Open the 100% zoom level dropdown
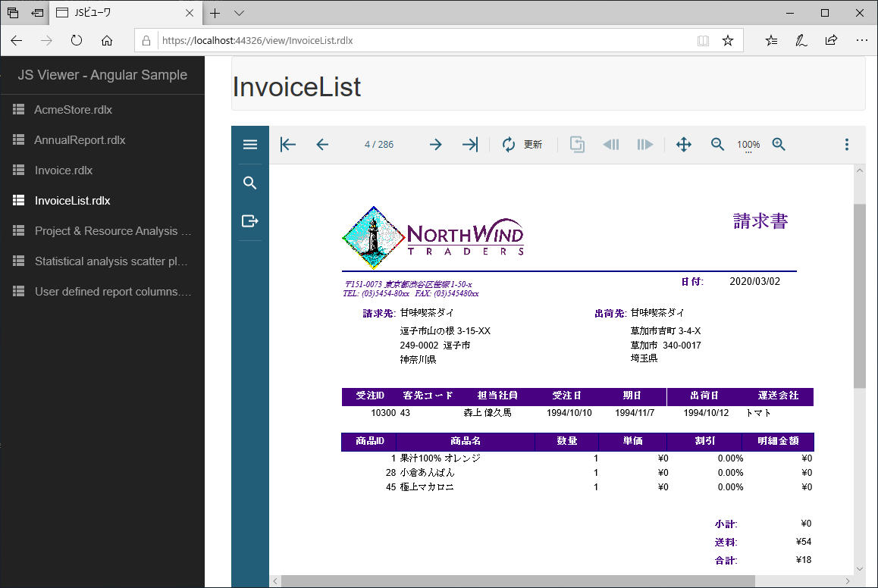The image size is (878, 588). point(748,145)
